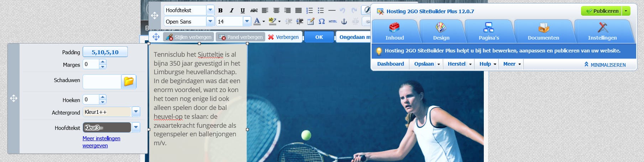Switch to Design tab

[441, 31]
